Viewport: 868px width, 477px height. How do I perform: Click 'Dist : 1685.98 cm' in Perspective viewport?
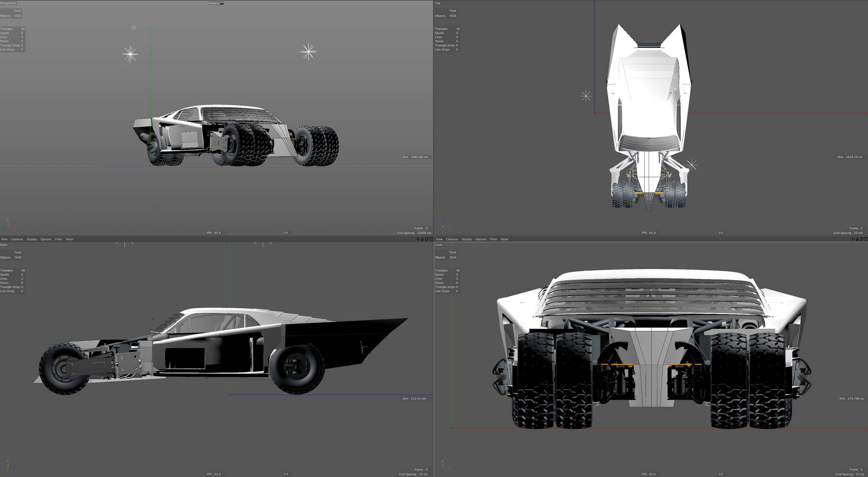pyautogui.click(x=415, y=157)
